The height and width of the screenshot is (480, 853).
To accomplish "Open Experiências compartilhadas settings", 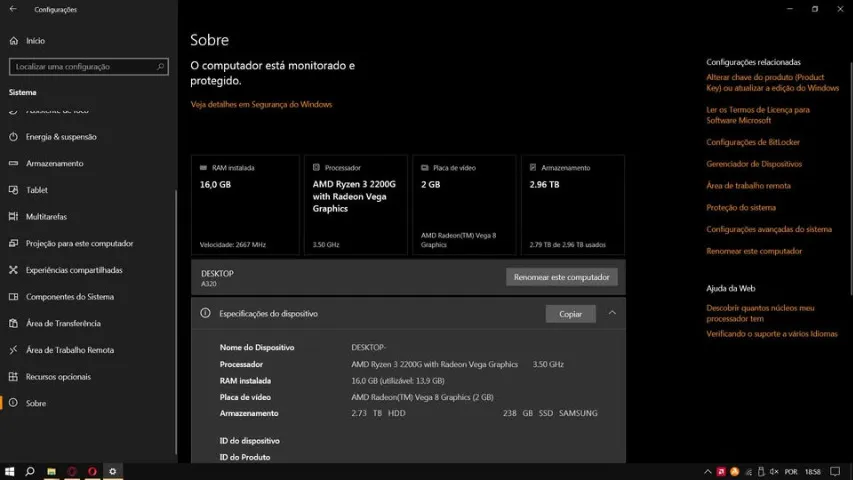I will 74,270.
